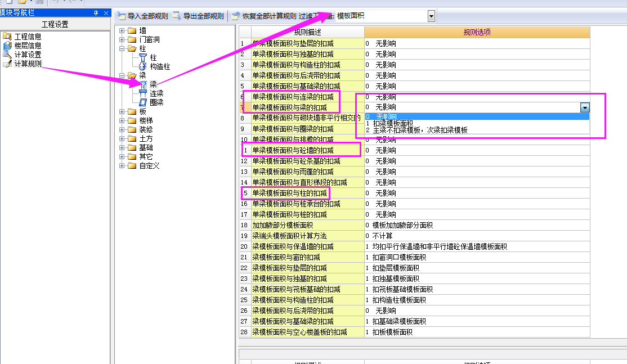Expand the 墙 tree node
This screenshot has height=364, width=627.
point(122,30)
